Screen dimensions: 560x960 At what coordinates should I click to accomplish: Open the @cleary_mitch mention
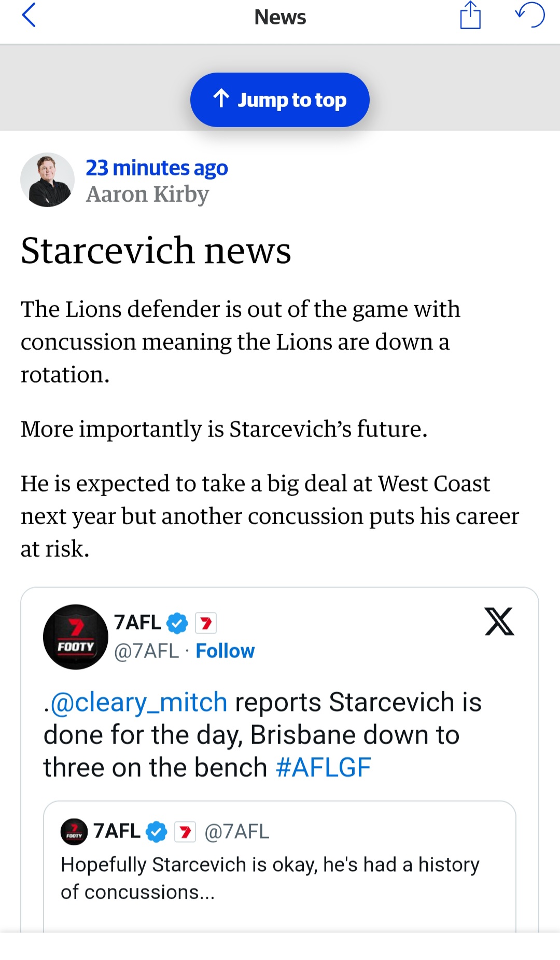(138, 702)
